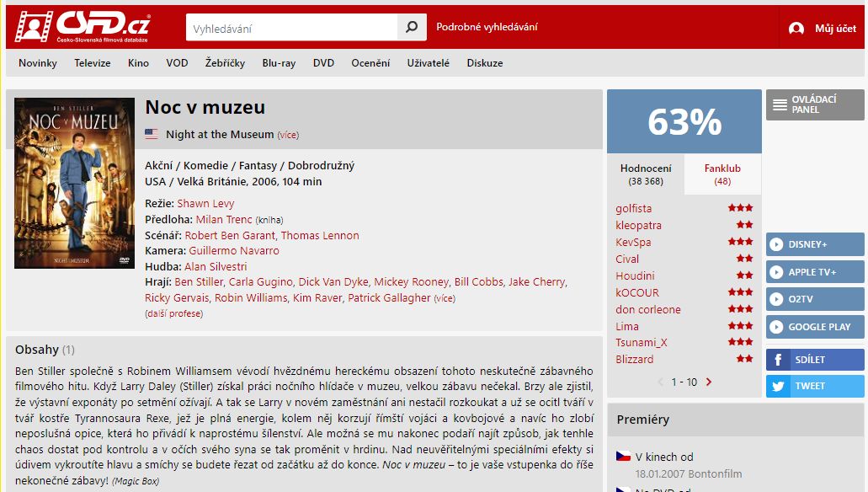
Task: Open Kim Raver's actor page
Action: coord(317,297)
